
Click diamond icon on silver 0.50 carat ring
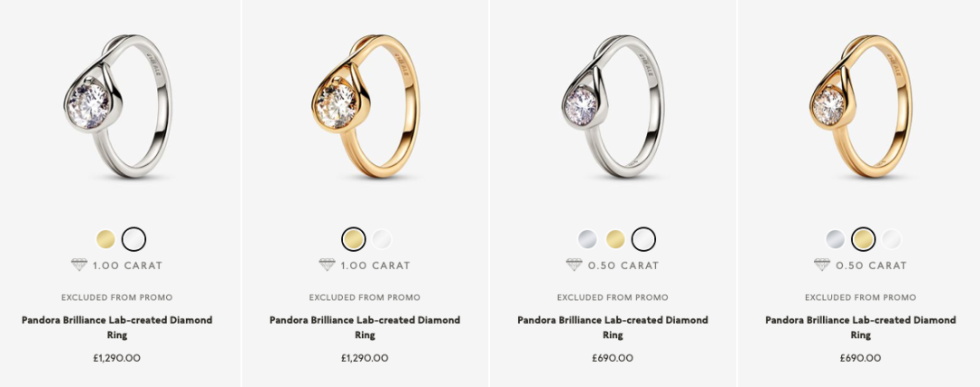tap(574, 266)
